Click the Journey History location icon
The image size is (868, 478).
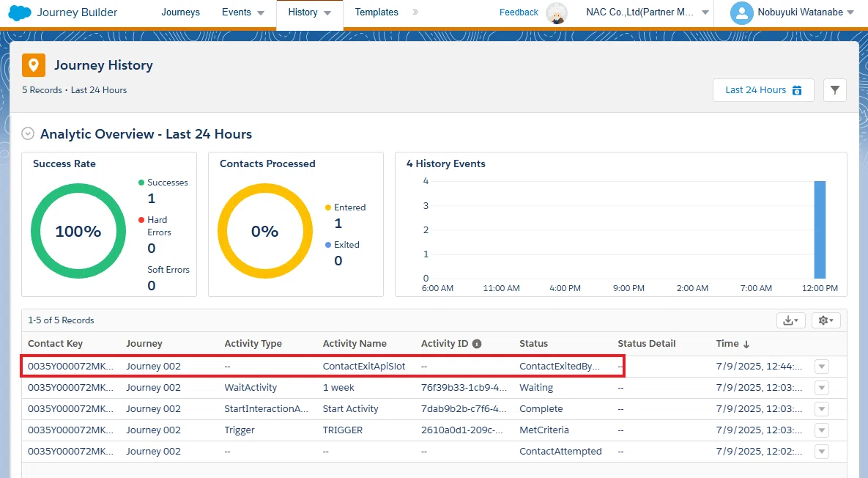[x=33, y=65]
